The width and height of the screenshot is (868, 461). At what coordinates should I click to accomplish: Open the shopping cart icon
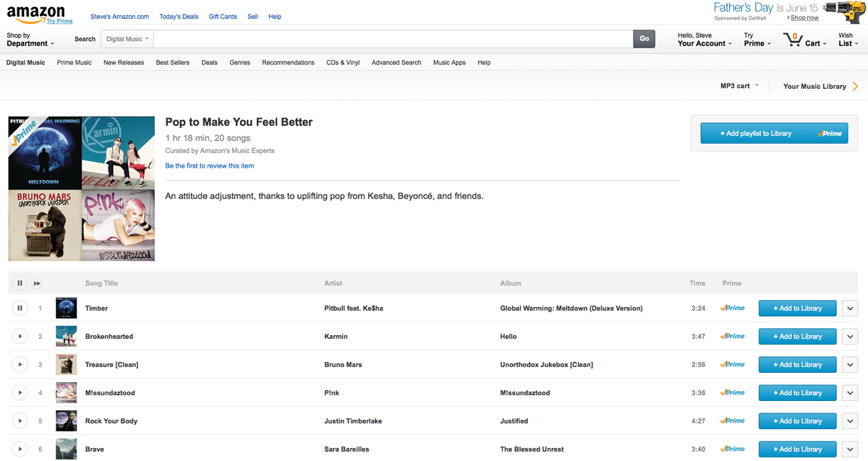[x=793, y=39]
